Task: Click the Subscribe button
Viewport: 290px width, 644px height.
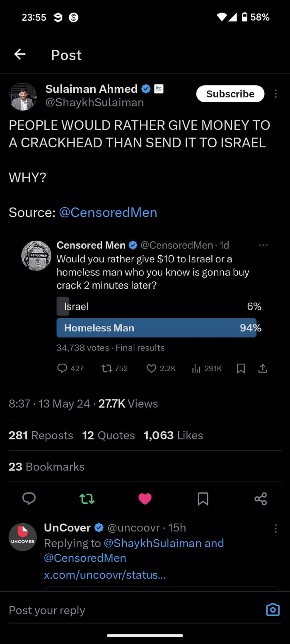Action: (230, 94)
